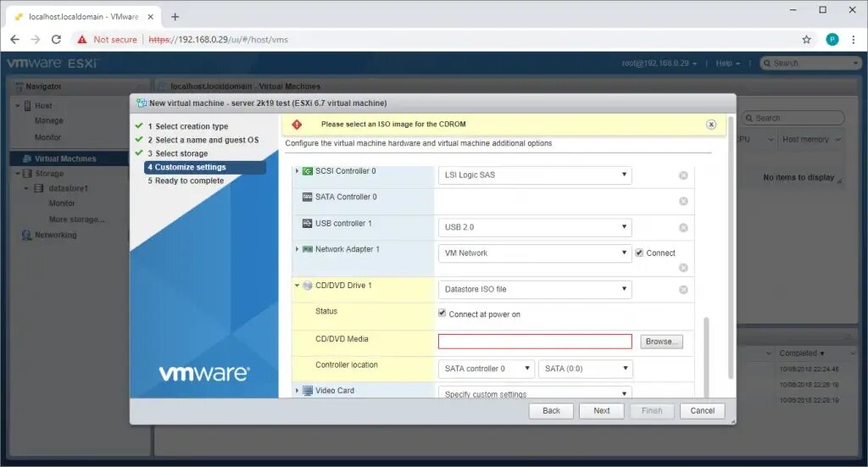Image resolution: width=868 pixels, height=467 pixels.
Task: Open the USB 2.0 controller dropdown
Action: point(535,227)
